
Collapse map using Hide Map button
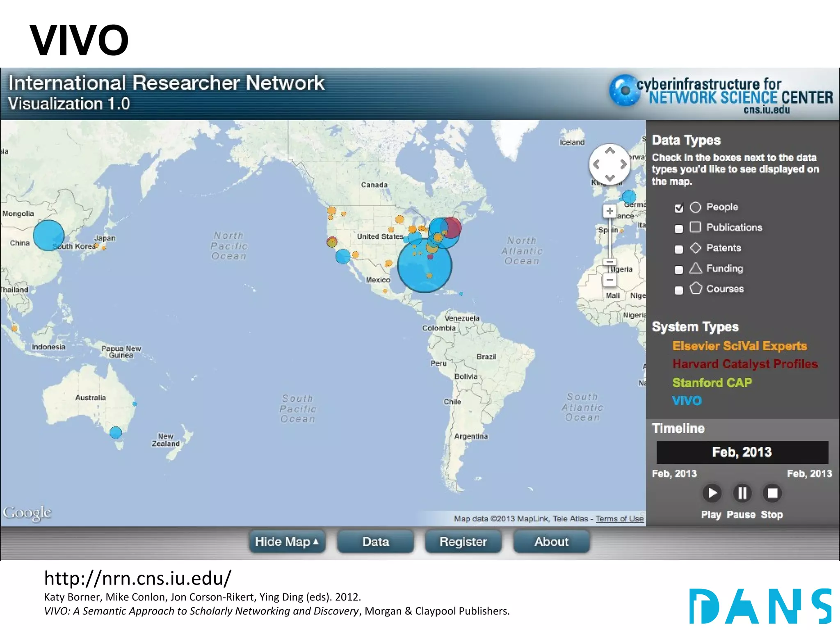click(287, 542)
